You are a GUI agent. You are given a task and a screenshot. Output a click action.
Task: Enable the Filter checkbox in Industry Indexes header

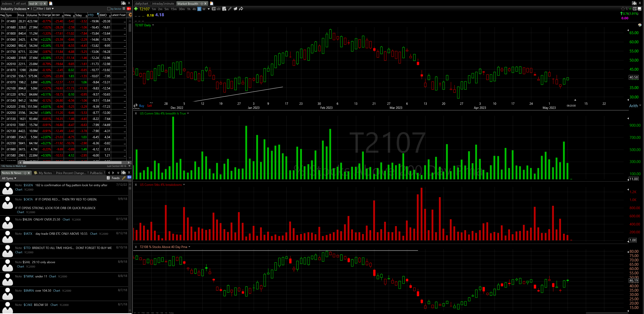pos(35,8)
